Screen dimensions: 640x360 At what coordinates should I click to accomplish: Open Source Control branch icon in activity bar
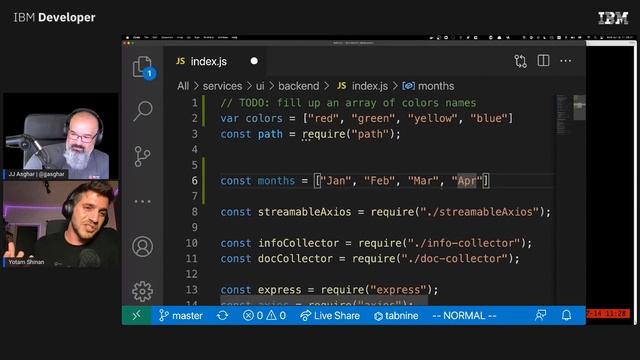point(142,157)
